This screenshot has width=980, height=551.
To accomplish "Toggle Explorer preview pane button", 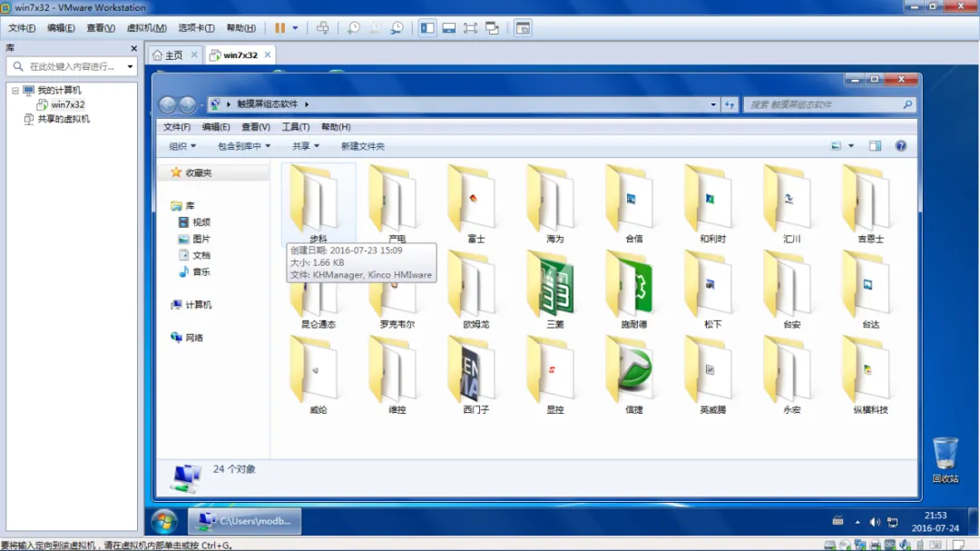I will point(875,146).
